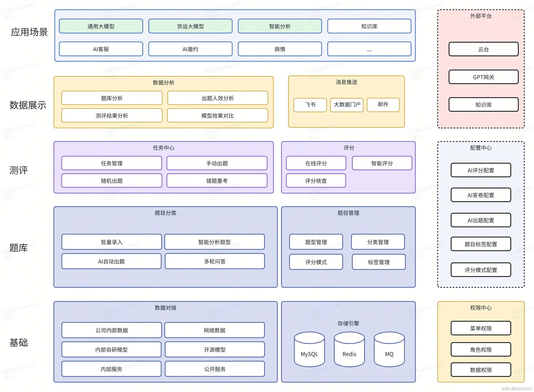The width and height of the screenshot is (534, 392).
Task: Select the 云台 box
Action: (x=483, y=49)
